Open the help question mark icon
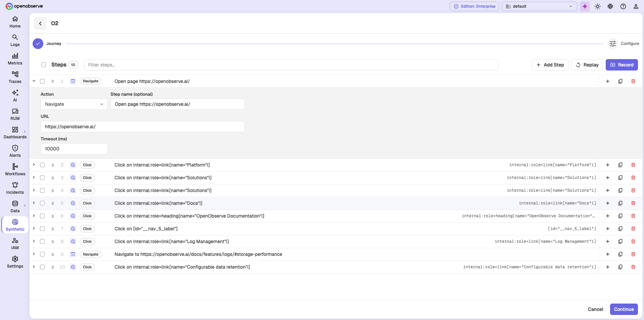Viewport: 644px width, 320px height. pos(623,6)
